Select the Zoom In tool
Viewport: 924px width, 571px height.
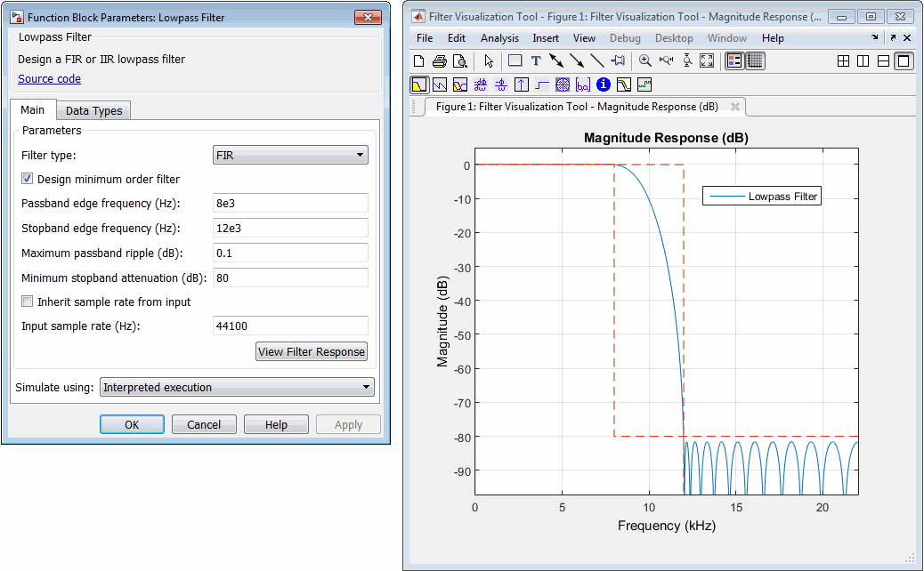click(x=645, y=61)
